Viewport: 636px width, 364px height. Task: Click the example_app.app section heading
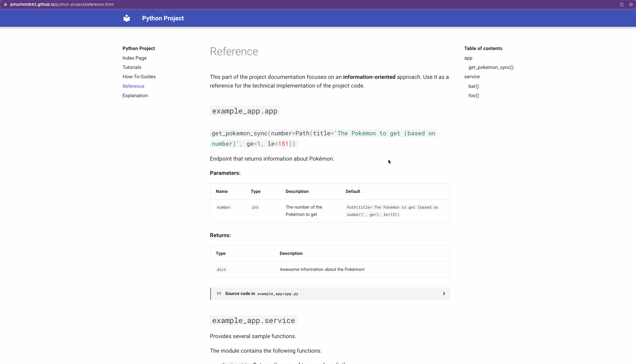pyautogui.click(x=244, y=111)
